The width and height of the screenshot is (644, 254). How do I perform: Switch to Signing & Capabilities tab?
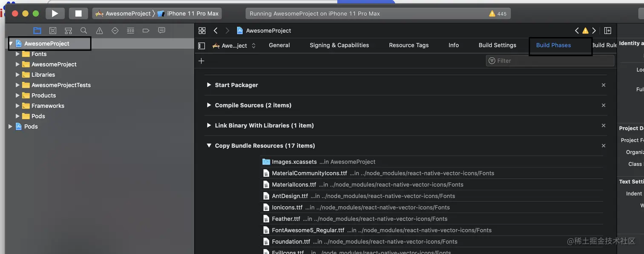(339, 45)
